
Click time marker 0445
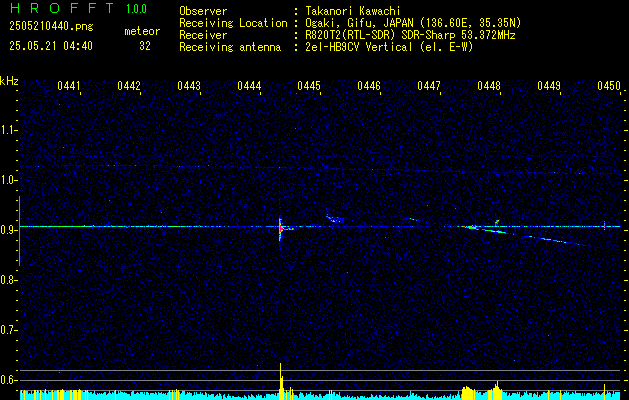coord(309,86)
